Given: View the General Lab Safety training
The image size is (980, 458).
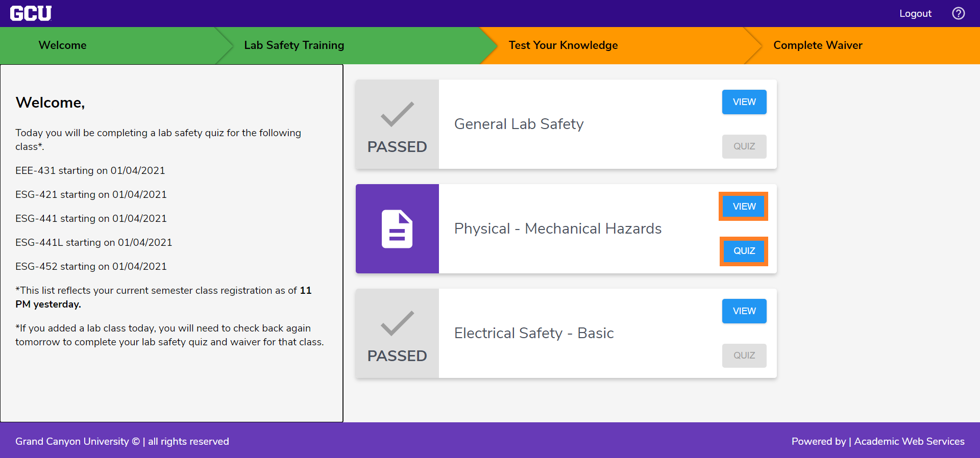Looking at the screenshot, I should point(744,102).
